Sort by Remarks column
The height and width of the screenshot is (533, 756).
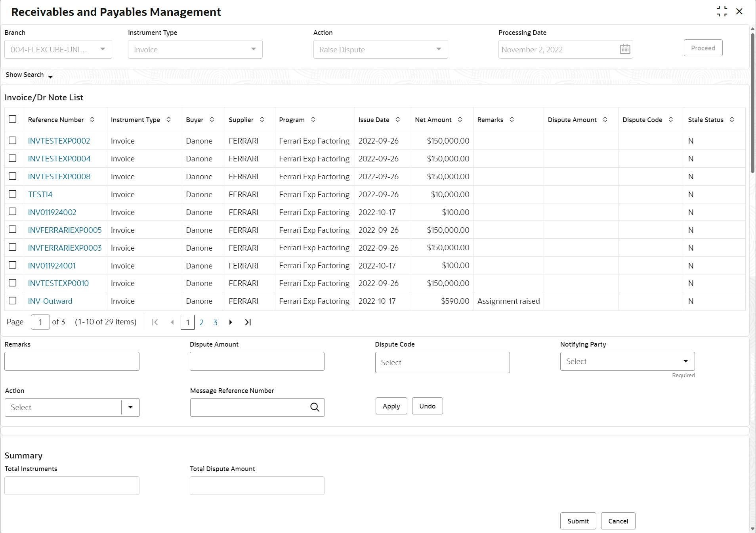pos(512,119)
